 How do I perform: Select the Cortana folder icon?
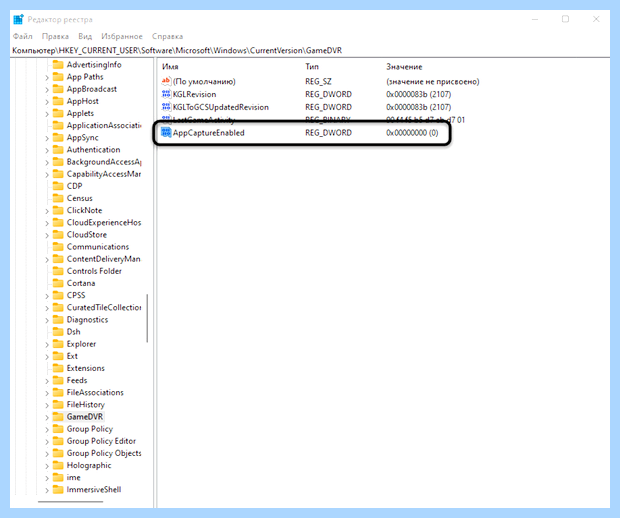58,283
